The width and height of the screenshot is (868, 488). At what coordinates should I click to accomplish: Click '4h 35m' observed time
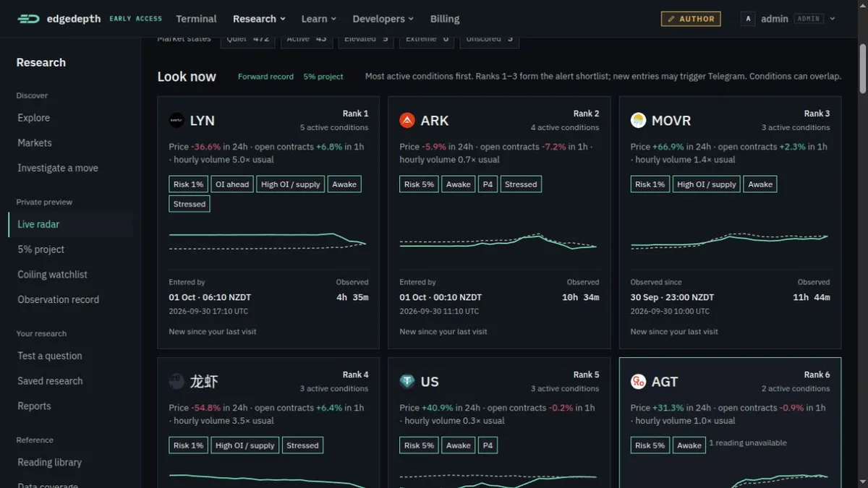click(352, 297)
